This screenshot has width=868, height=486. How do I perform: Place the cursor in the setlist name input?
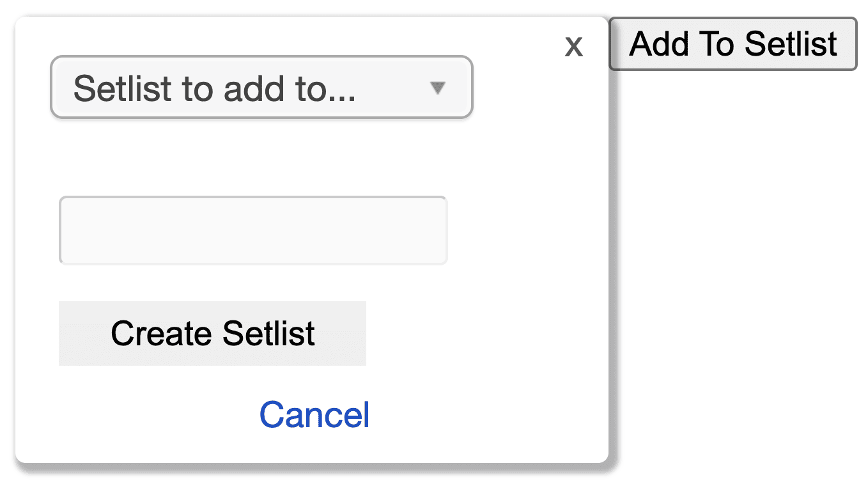click(x=253, y=230)
